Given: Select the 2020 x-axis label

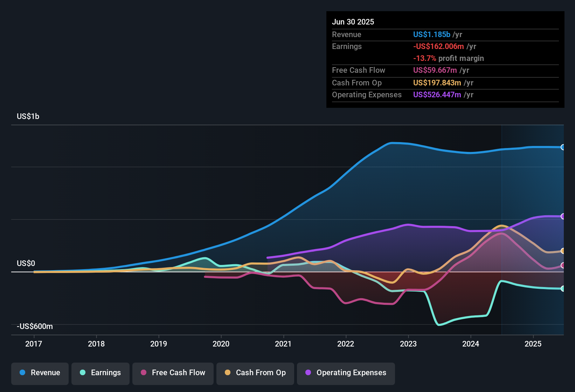Looking at the screenshot, I should pos(221,344).
